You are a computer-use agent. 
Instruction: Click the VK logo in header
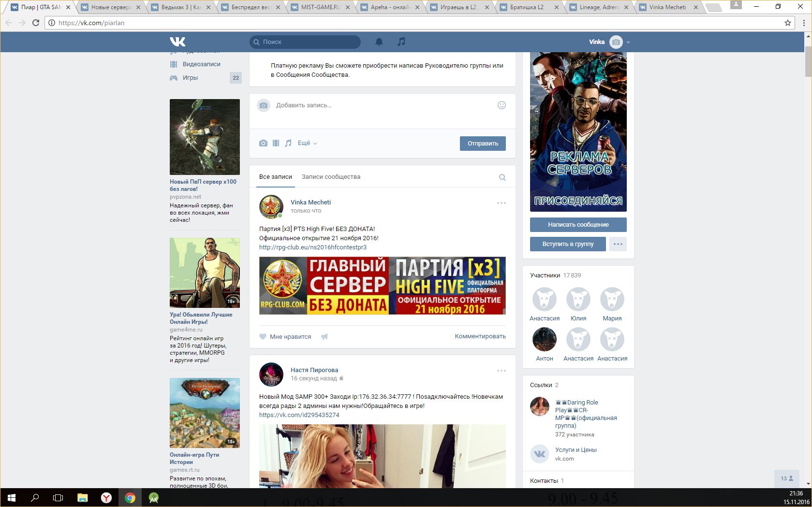(x=177, y=42)
